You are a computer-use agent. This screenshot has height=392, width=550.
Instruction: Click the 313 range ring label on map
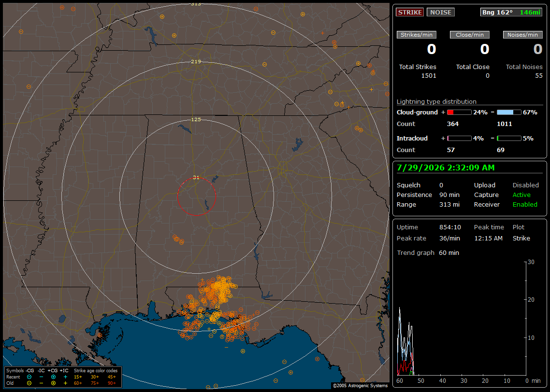[196, 4]
